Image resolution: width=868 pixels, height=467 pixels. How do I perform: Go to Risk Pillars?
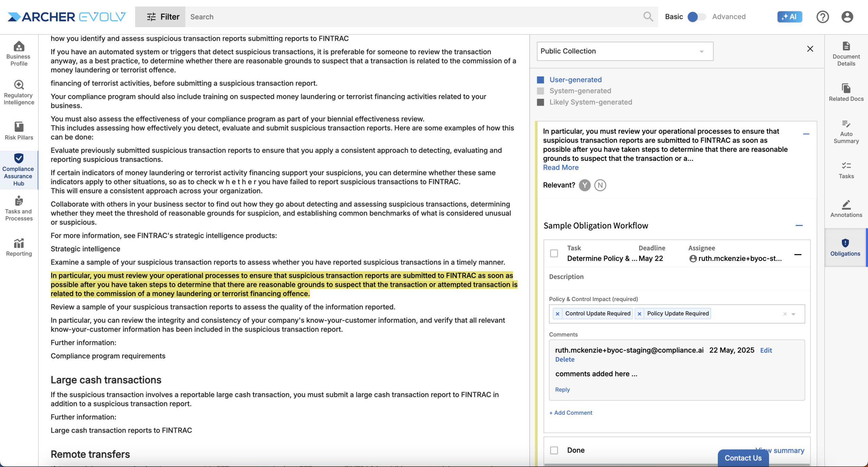point(19,131)
